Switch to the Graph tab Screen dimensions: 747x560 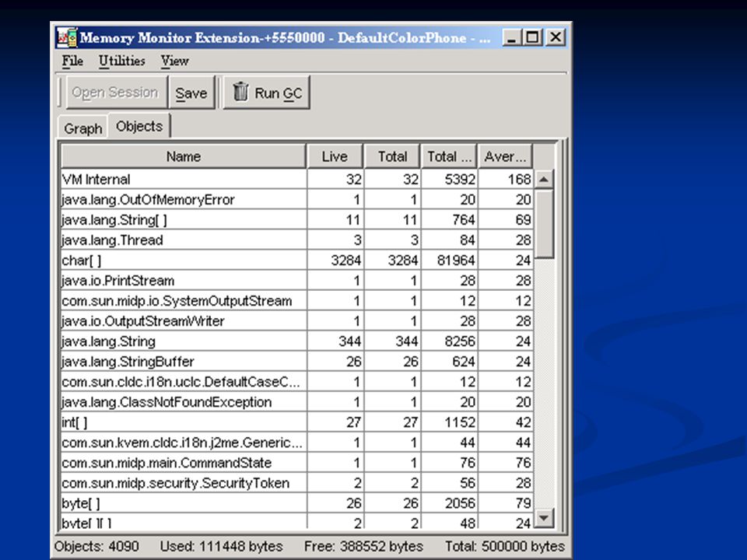83,128
